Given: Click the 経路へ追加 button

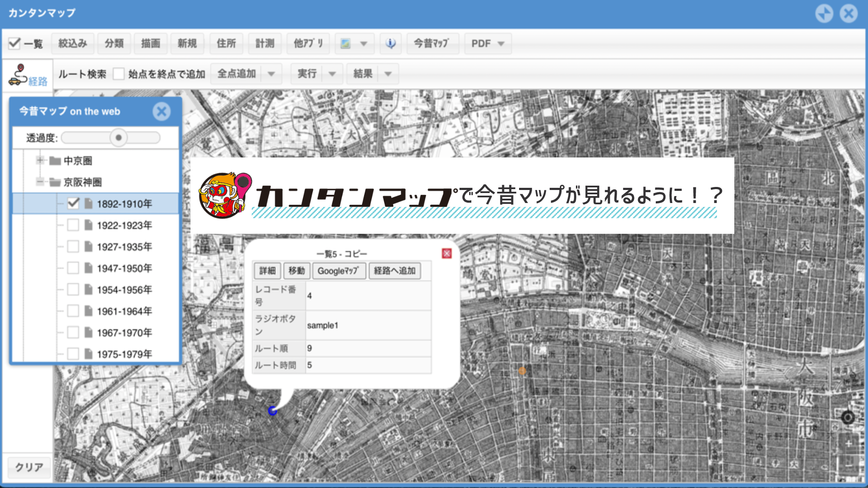Looking at the screenshot, I should tap(395, 271).
